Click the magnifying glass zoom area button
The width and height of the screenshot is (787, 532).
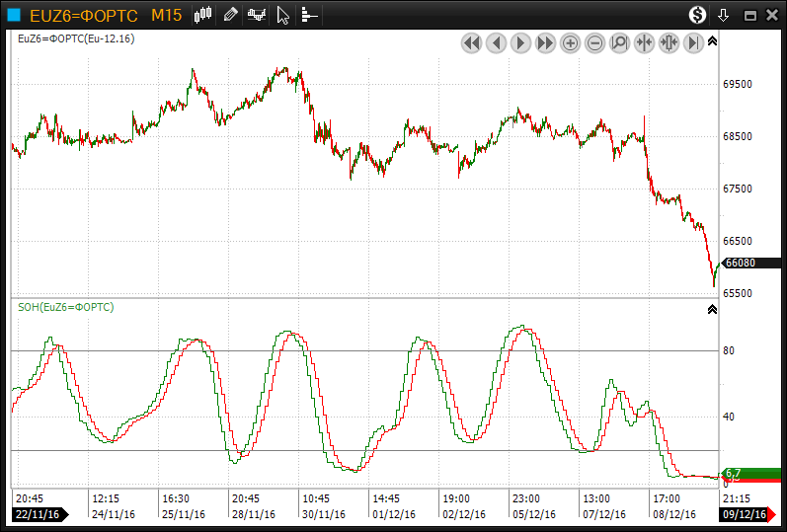tap(619, 43)
